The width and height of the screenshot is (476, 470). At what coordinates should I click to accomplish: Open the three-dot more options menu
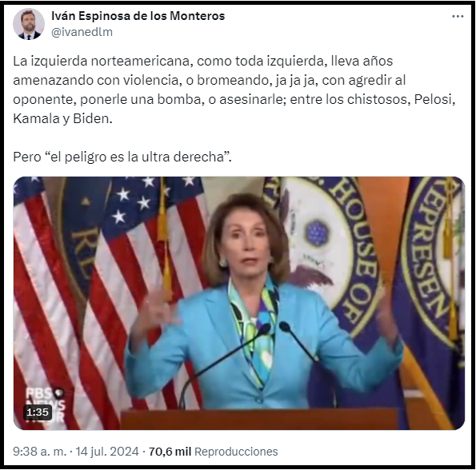[458, 16]
